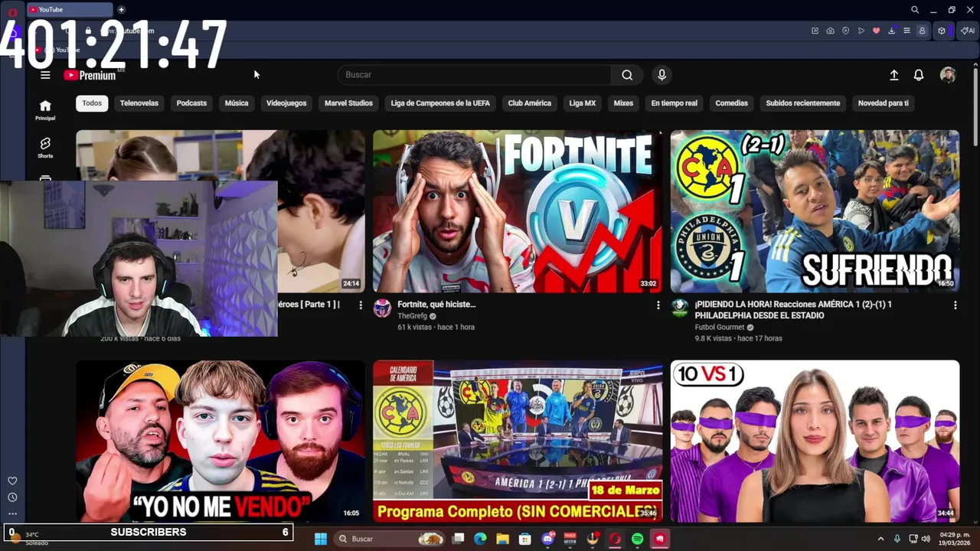
Task: Select the Comedias filter chip
Action: [731, 103]
